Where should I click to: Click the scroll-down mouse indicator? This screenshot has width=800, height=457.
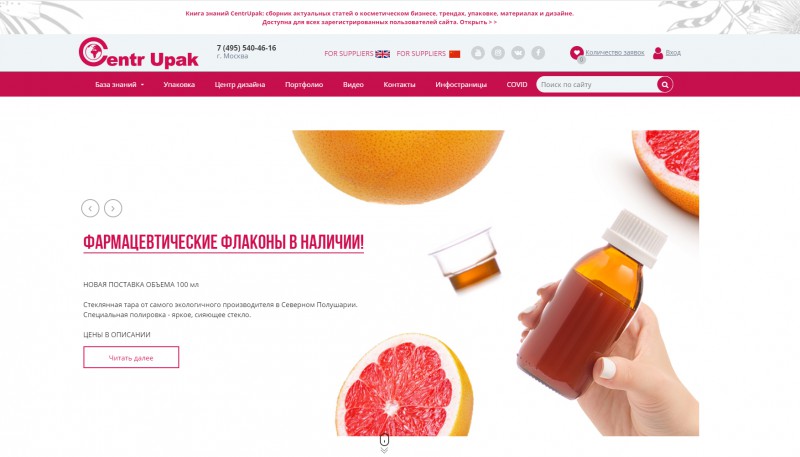click(384, 442)
